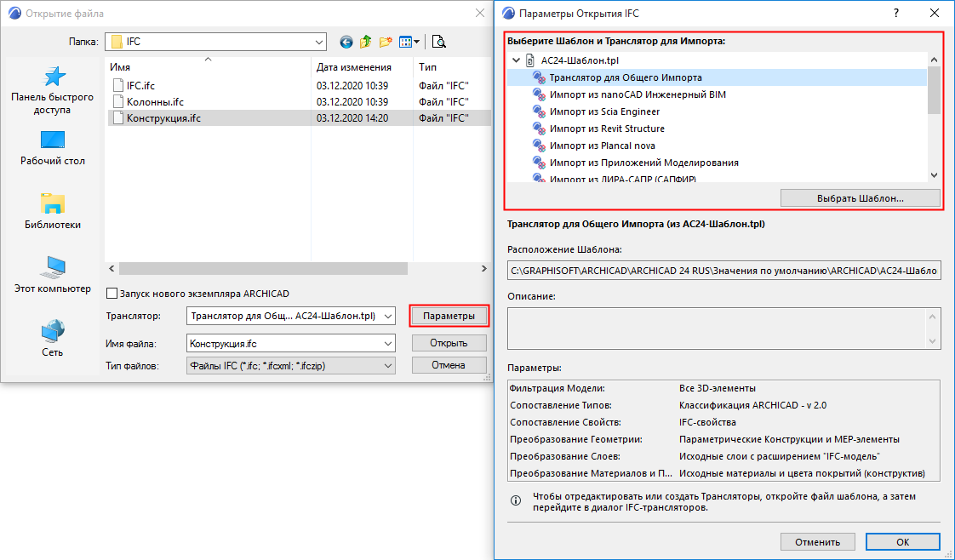Open the Тип файлов dropdown

pos(388,366)
